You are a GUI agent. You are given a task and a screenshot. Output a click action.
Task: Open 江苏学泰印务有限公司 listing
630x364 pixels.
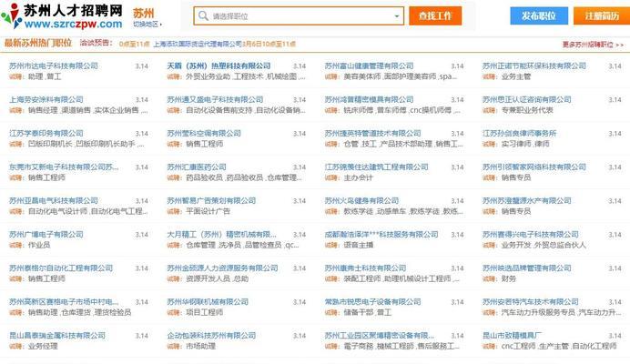[x=46, y=134]
